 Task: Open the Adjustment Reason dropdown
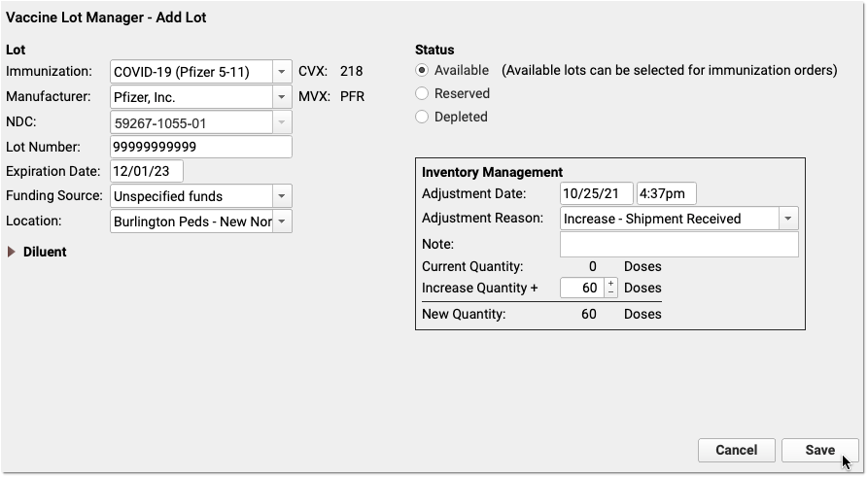(679, 219)
